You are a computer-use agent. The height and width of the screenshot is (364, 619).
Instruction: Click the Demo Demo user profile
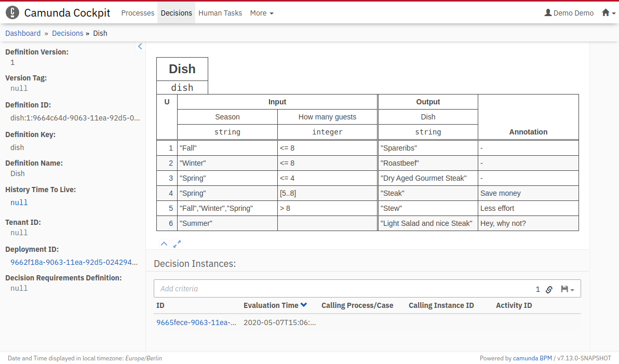(x=569, y=13)
